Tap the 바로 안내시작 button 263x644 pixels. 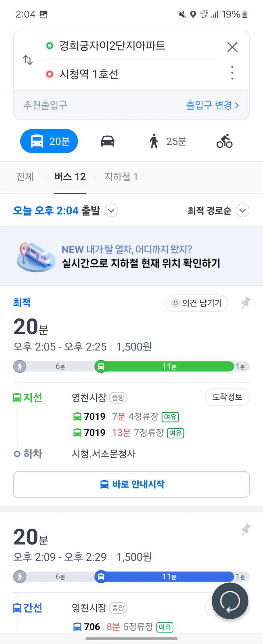[131, 484]
